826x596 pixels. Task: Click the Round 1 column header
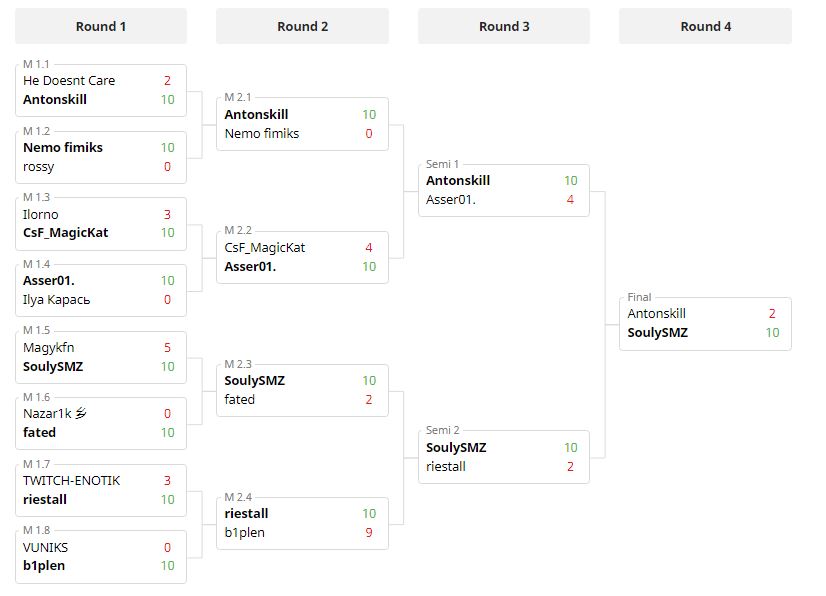tap(101, 27)
